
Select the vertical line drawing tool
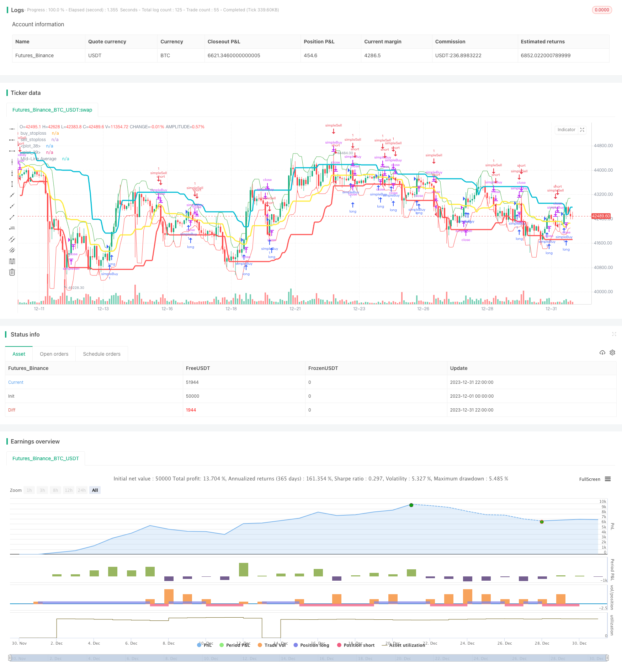(x=12, y=162)
